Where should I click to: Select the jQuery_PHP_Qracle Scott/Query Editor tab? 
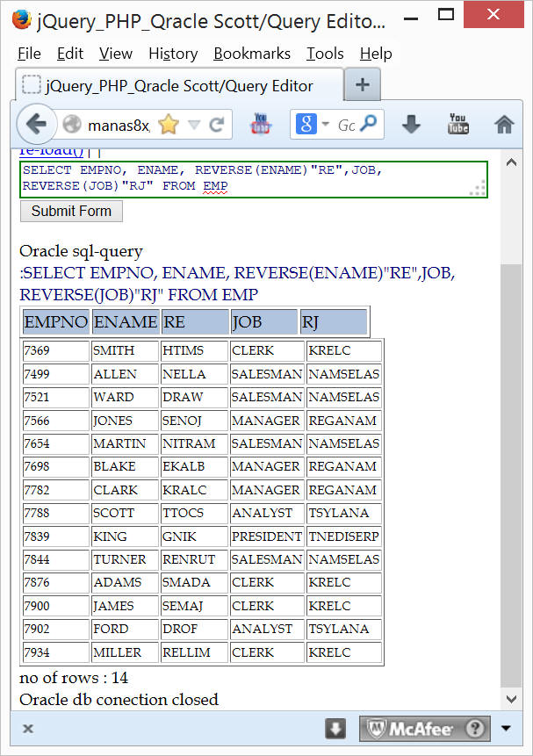tap(179, 86)
